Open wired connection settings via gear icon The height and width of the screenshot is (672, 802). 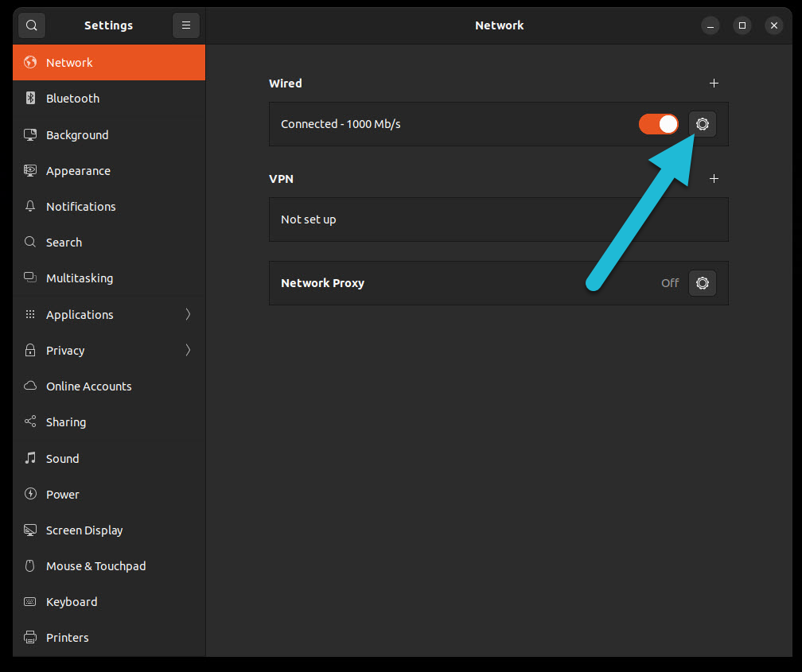click(x=702, y=124)
